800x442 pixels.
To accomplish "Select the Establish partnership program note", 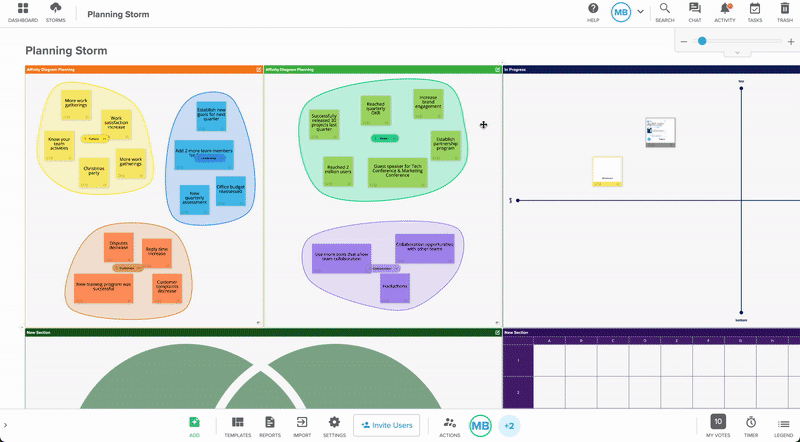I will click(x=445, y=145).
